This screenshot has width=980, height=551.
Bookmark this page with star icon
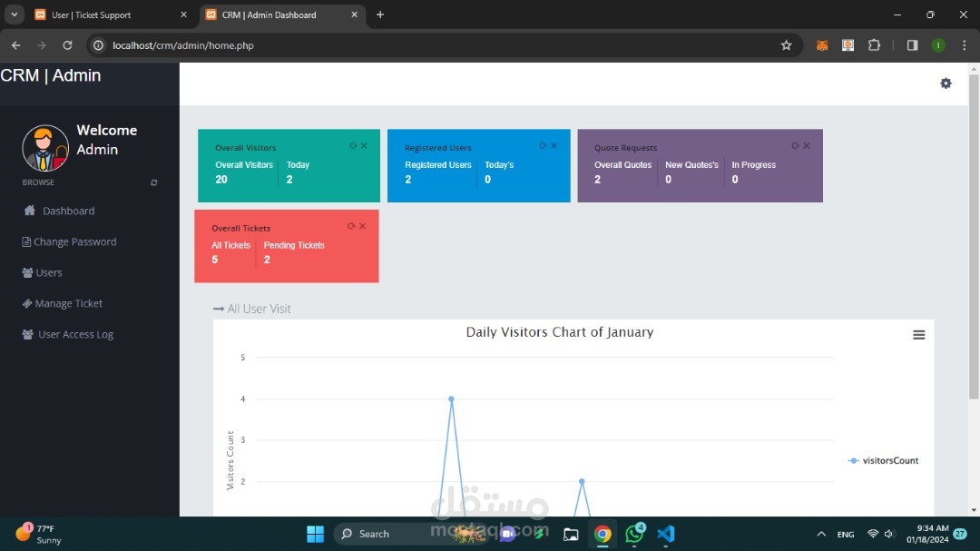click(786, 45)
